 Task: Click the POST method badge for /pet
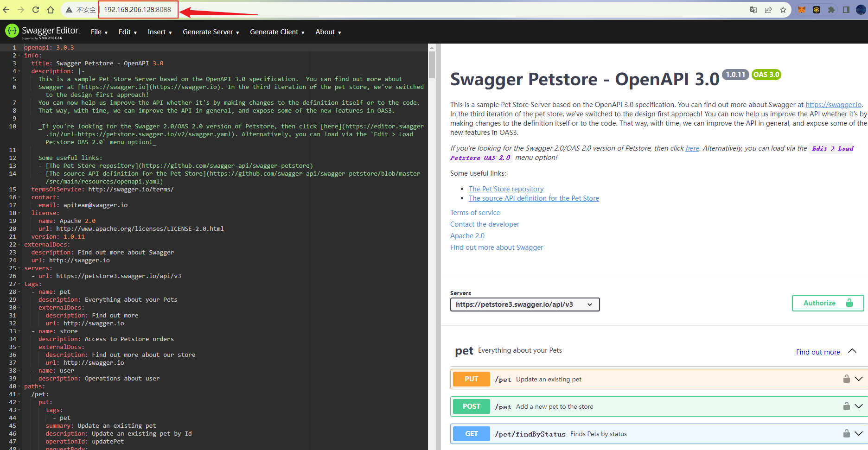point(471,406)
